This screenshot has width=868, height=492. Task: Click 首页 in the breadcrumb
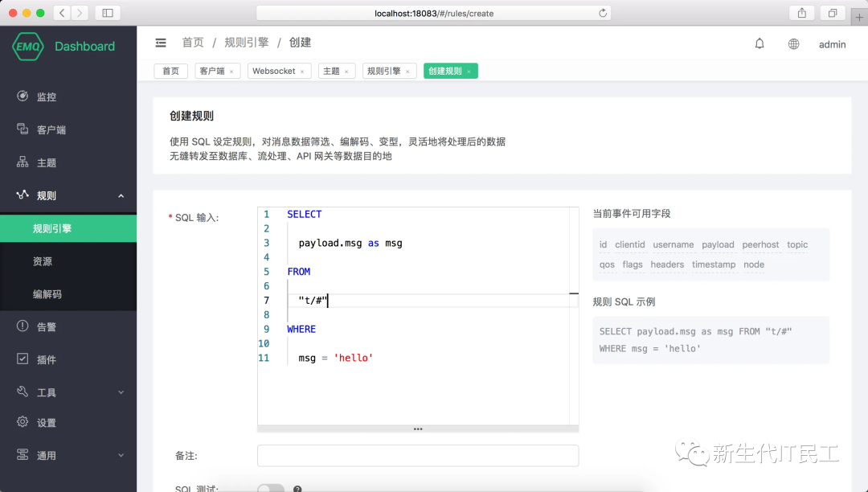click(193, 43)
